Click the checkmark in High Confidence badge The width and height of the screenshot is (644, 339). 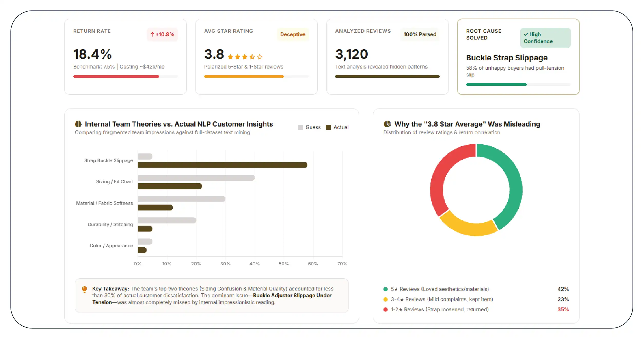526,34
